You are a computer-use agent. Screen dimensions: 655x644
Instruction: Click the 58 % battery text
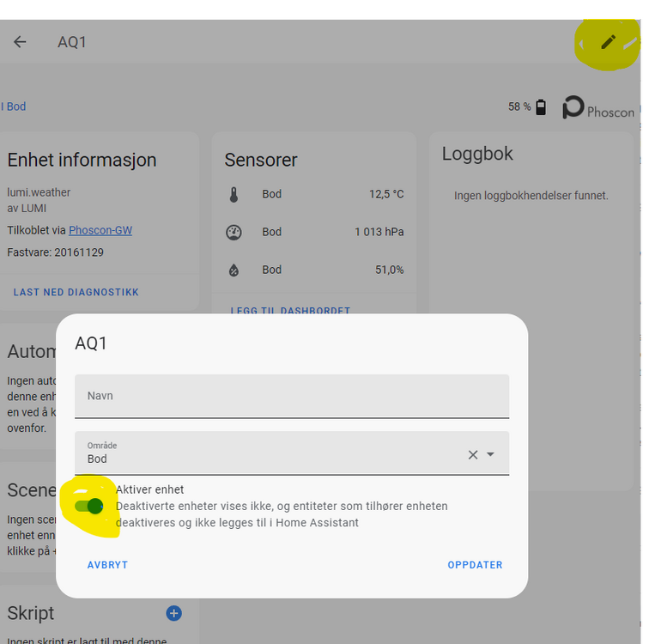(x=519, y=107)
